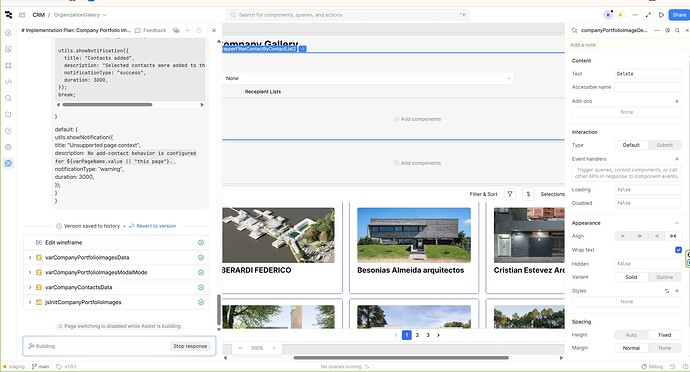Click the sort arrows icon
Viewport: 690px width, 372px height.
point(528,194)
